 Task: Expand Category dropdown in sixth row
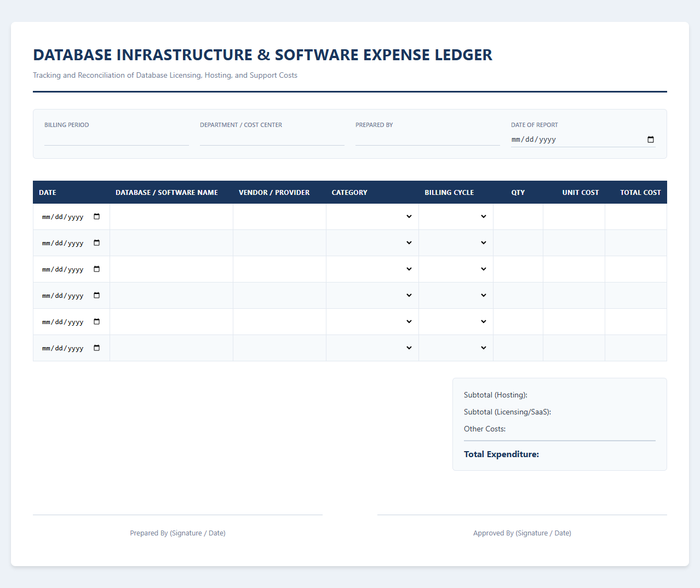(372, 348)
